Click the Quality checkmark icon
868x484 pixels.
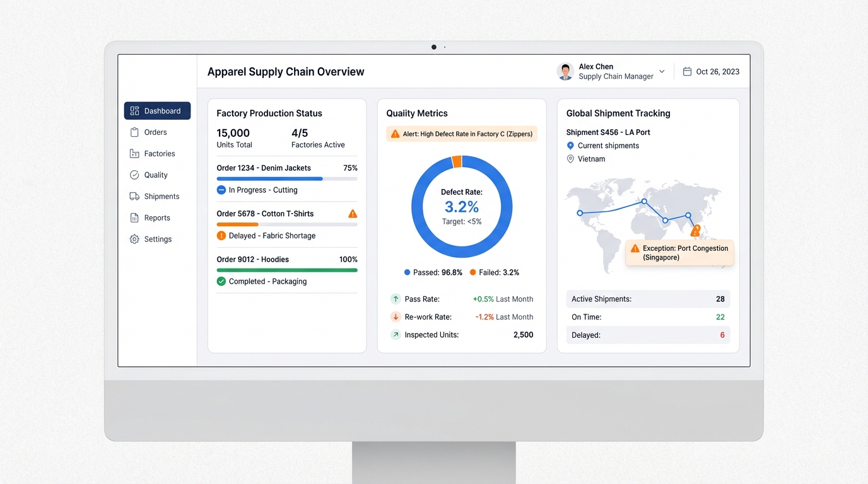134,175
